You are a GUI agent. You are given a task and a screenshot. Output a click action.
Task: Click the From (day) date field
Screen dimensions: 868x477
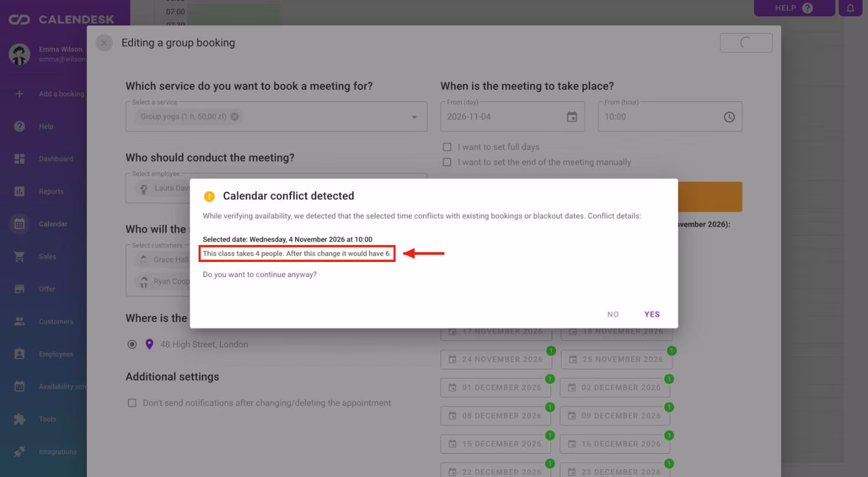(x=513, y=116)
